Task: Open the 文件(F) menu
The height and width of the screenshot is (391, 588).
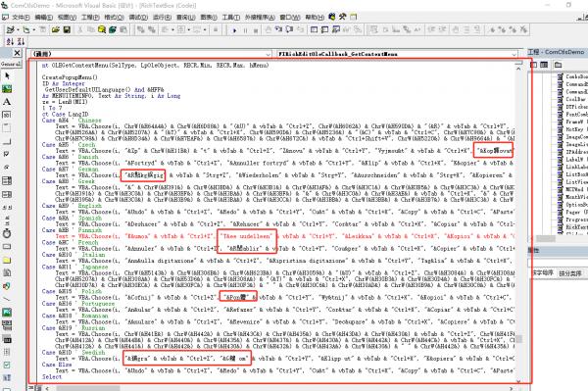Action: coord(21,18)
